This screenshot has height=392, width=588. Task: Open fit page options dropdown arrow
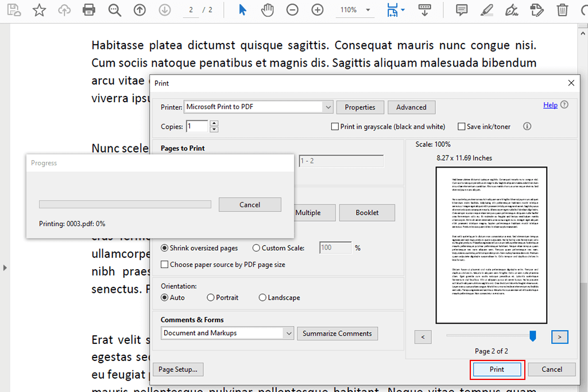403,10
